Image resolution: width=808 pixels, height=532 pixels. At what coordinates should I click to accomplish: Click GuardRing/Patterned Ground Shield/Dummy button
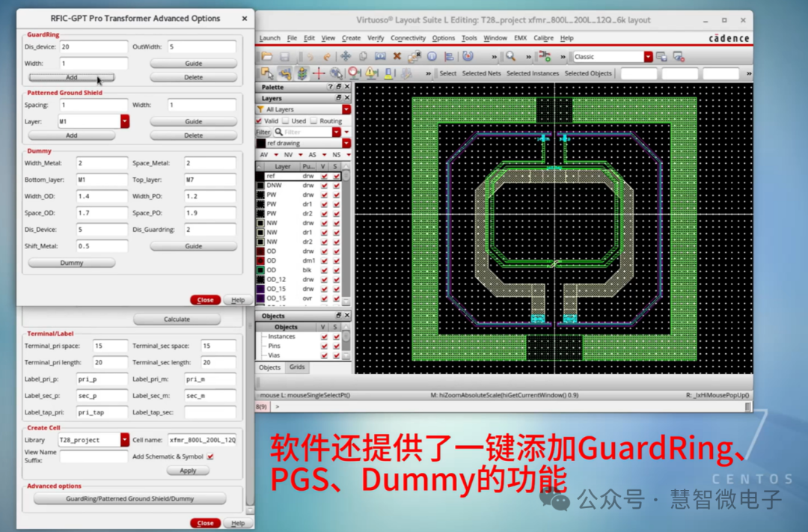(130, 498)
